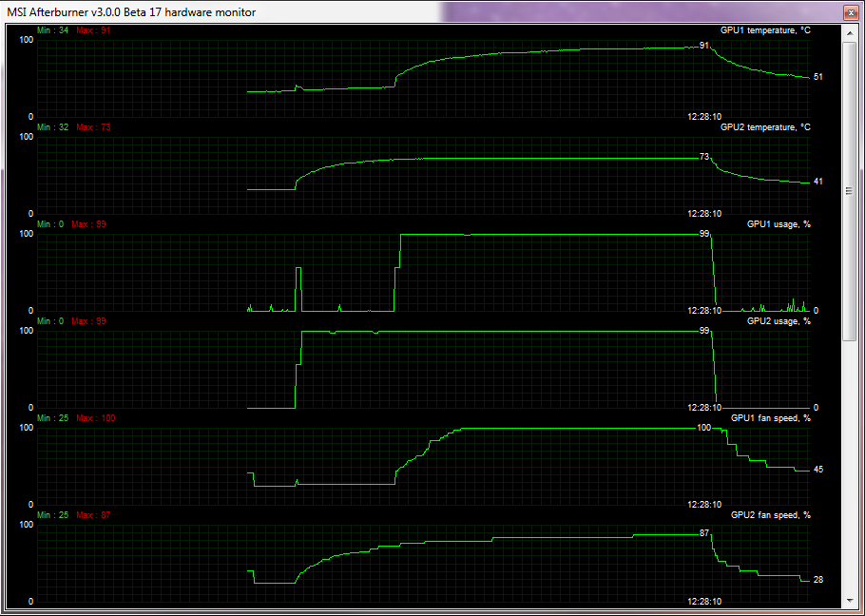
Task: Click the 87 peak marker on GPU2 fan speed
Action: tap(704, 533)
